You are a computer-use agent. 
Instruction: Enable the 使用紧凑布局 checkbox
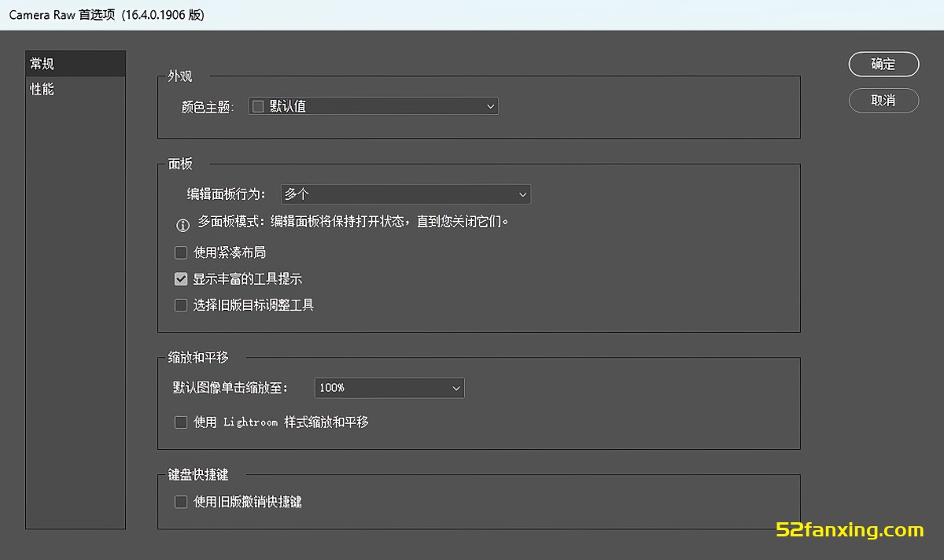181,252
